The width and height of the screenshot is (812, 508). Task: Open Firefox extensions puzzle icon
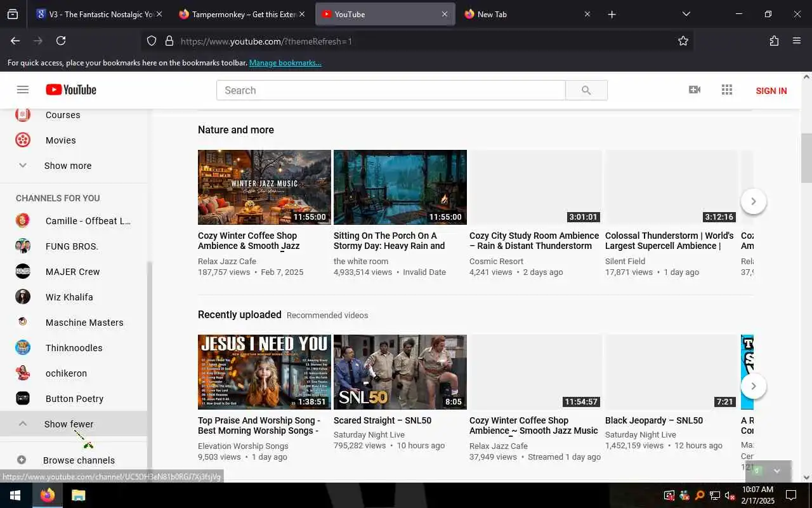coord(774,41)
